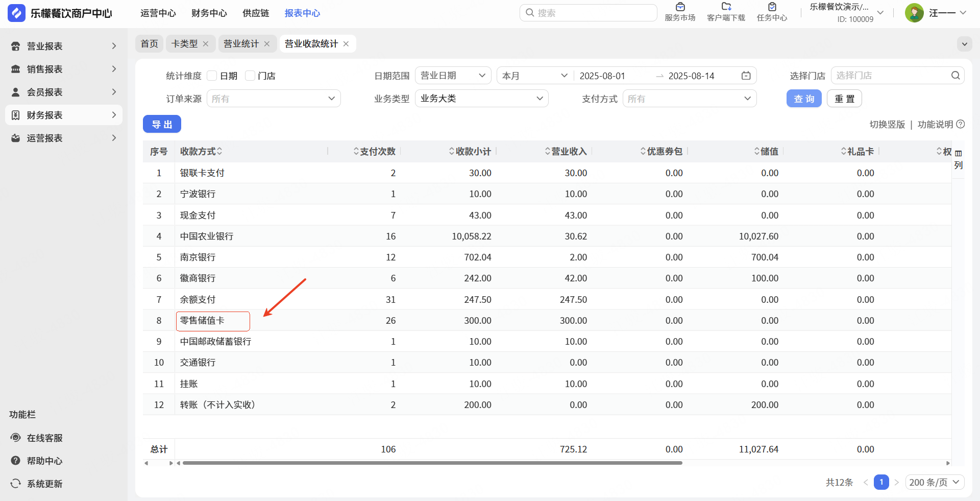Sort by 收款方式 column arrows
The image size is (980, 501).
[x=219, y=151]
